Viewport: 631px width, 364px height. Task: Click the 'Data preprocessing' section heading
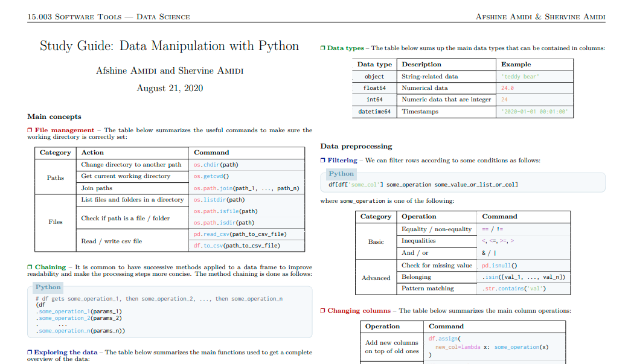point(356,147)
